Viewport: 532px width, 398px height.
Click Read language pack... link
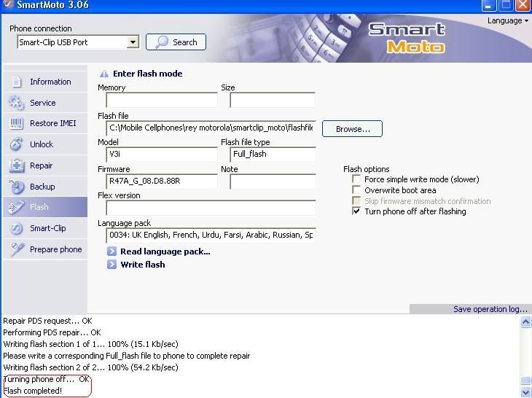tap(165, 251)
